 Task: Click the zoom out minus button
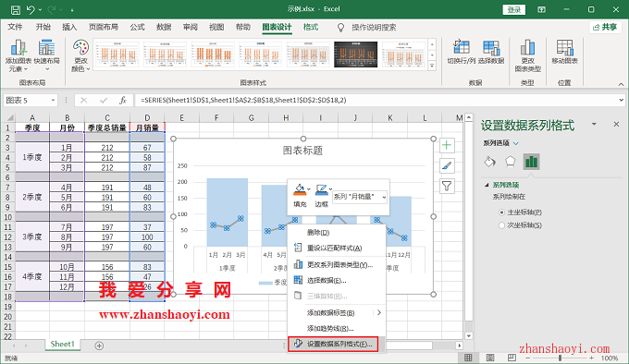528,358
